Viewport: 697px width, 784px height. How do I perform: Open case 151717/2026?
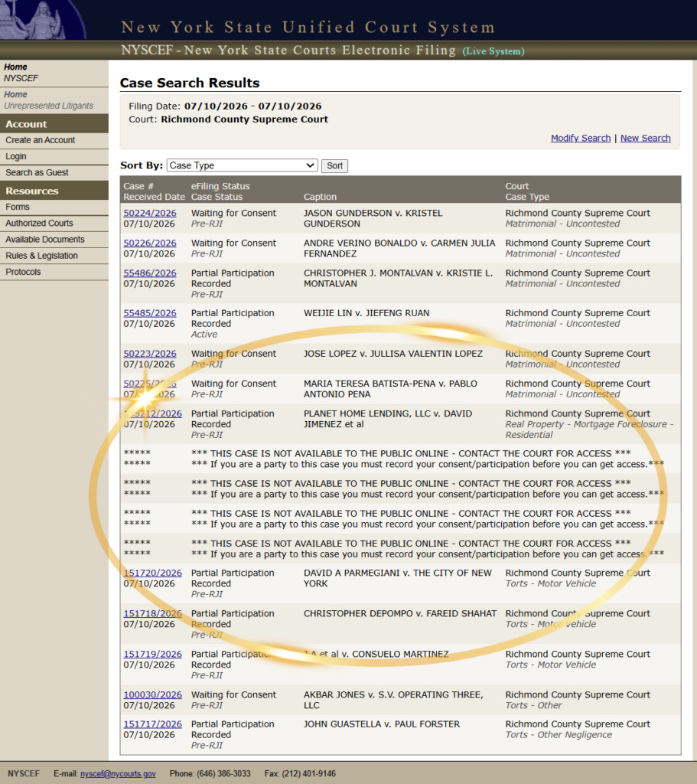pyautogui.click(x=152, y=724)
